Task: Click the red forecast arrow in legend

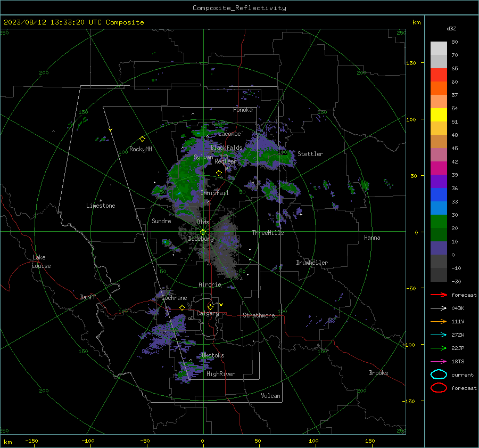Action: (x=439, y=295)
